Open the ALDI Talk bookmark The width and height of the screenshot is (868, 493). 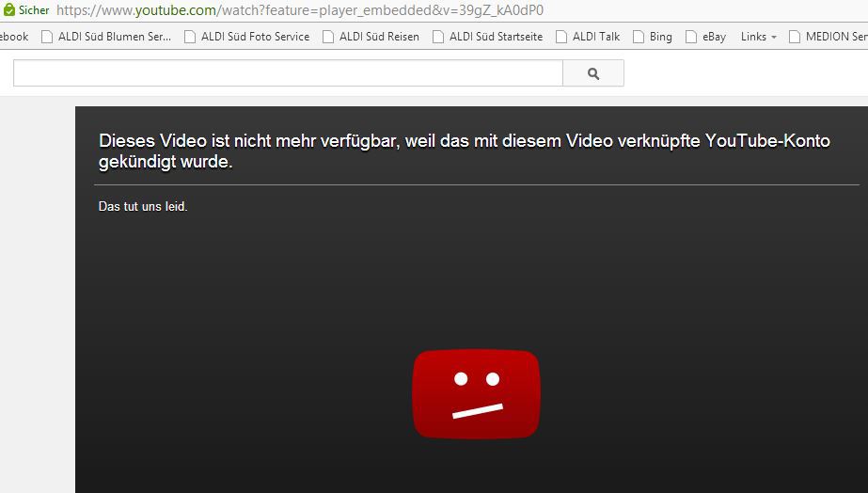[x=588, y=37]
